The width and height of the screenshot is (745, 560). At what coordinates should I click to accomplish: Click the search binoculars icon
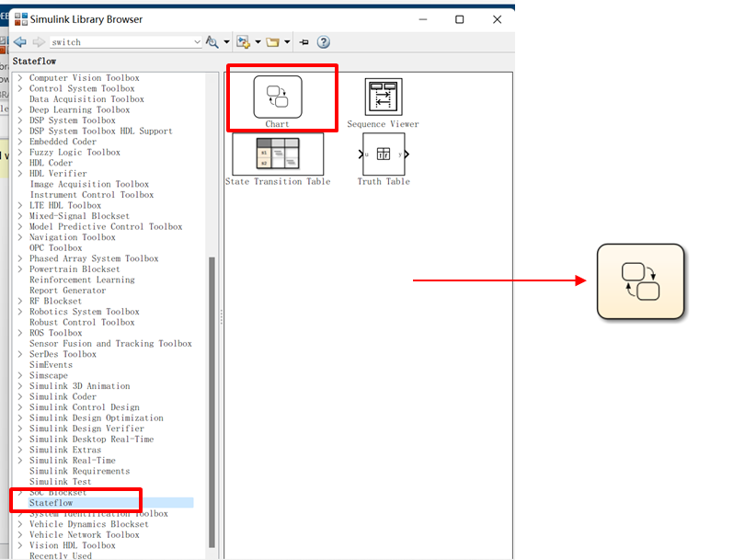pos(212,42)
